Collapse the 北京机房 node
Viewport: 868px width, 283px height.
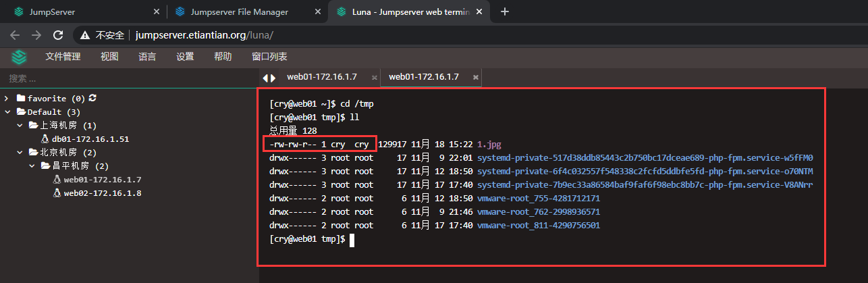pyautogui.click(x=19, y=153)
